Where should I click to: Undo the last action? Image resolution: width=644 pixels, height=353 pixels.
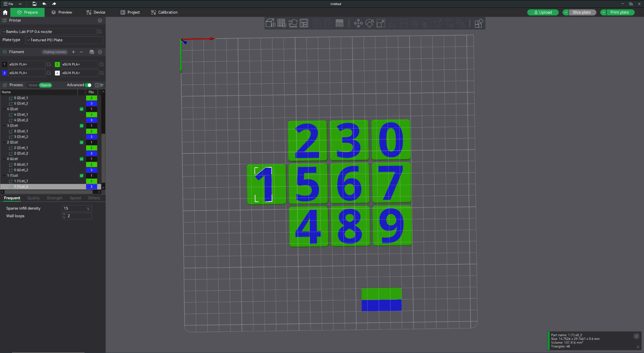(x=44, y=4)
